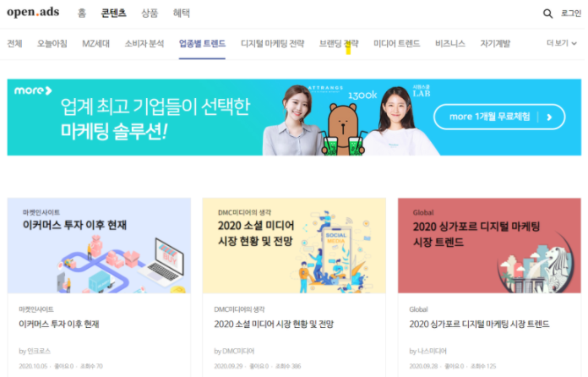Viewport: 588px width, 377px height.
Task: Go to the 홈 menu item
Action: [82, 14]
